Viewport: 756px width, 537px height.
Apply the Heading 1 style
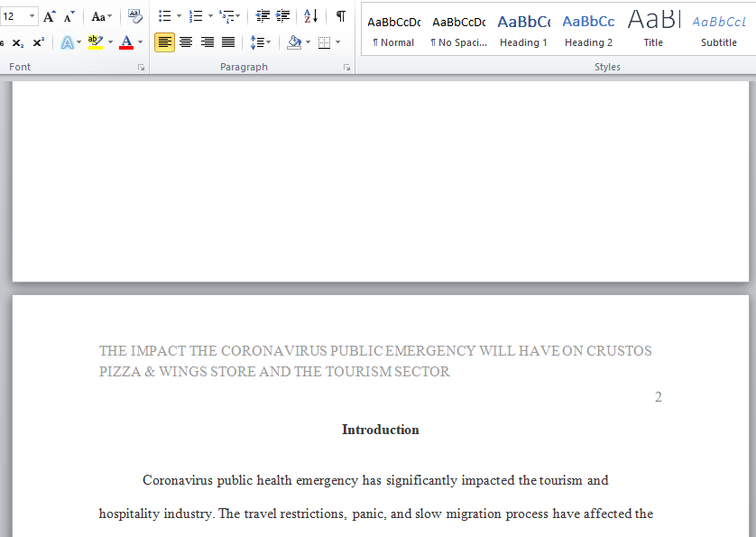point(523,32)
